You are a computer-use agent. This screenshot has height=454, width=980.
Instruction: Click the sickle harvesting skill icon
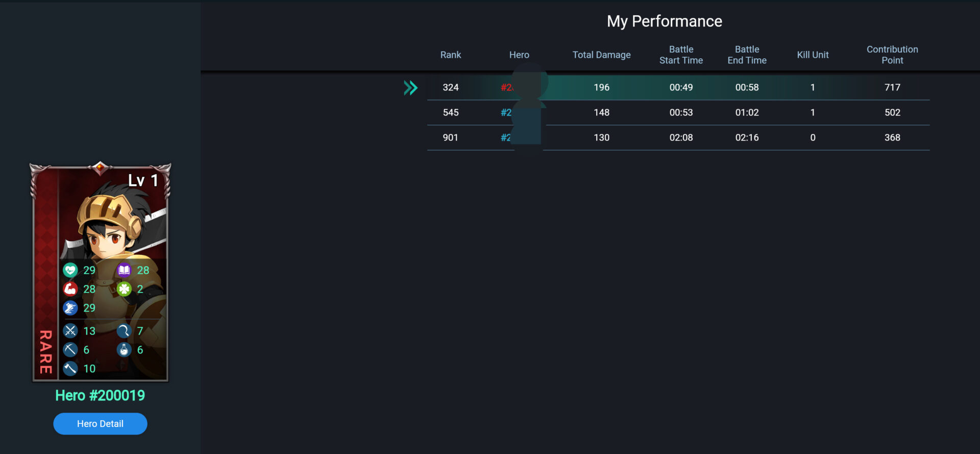click(x=124, y=331)
